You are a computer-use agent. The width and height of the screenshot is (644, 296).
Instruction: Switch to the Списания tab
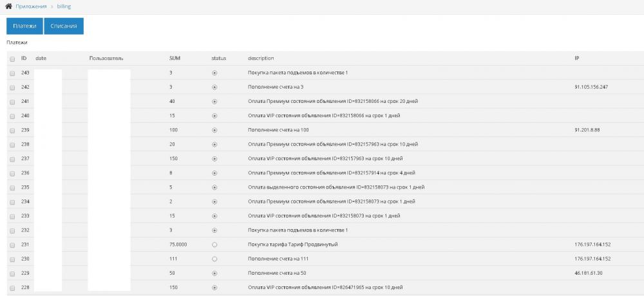[64, 26]
